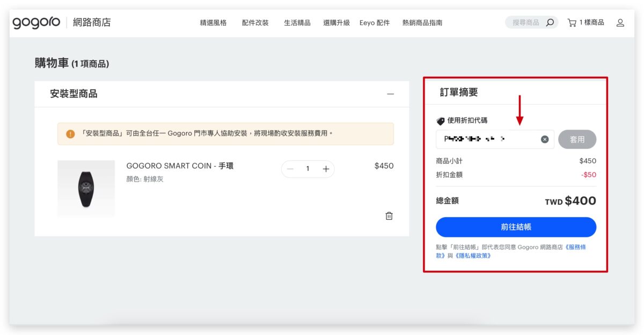
Task: Decrease Smart Coin quantity with minus
Action: (290, 169)
